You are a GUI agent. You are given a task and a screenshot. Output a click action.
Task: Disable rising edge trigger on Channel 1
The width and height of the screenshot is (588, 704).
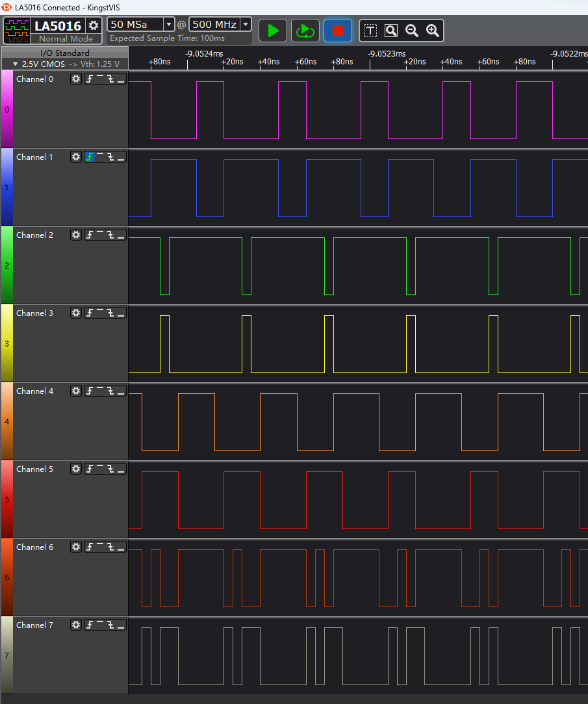click(x=90, y=157)
